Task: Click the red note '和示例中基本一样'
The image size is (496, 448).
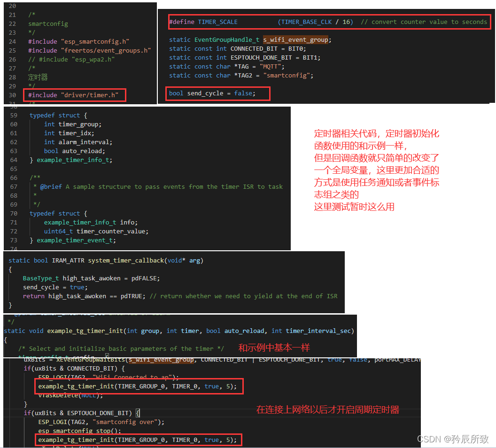Action: click(274, 348)
